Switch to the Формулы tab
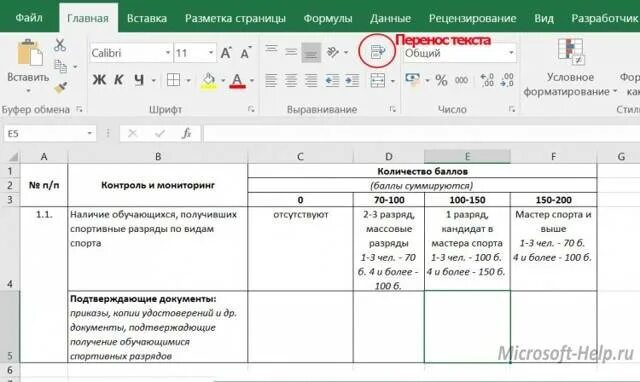The width and height of the screenshot is (640, 382). click(x=328, y=18)
